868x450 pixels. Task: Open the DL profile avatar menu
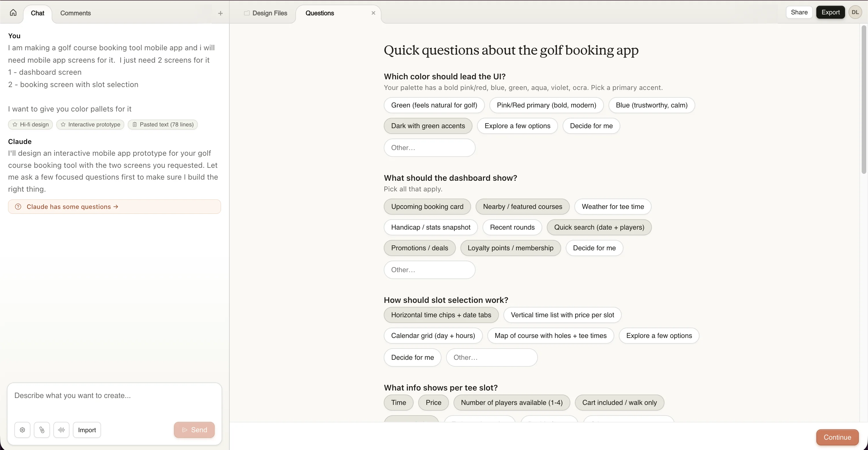click(856, 12)
